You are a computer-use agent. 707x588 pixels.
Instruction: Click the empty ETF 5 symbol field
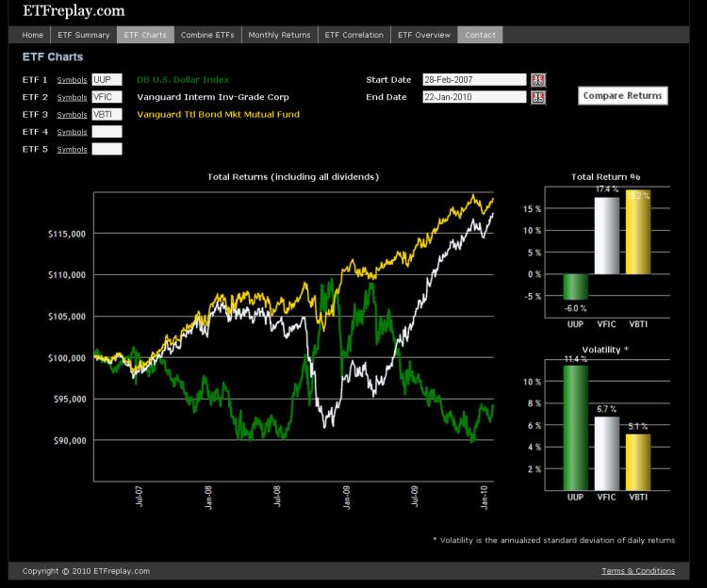point(107,149)
